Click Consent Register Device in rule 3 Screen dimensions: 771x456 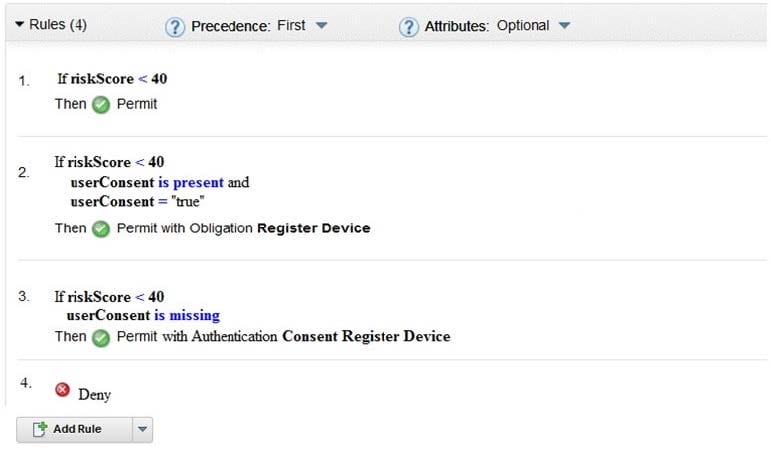click(366, 337)
